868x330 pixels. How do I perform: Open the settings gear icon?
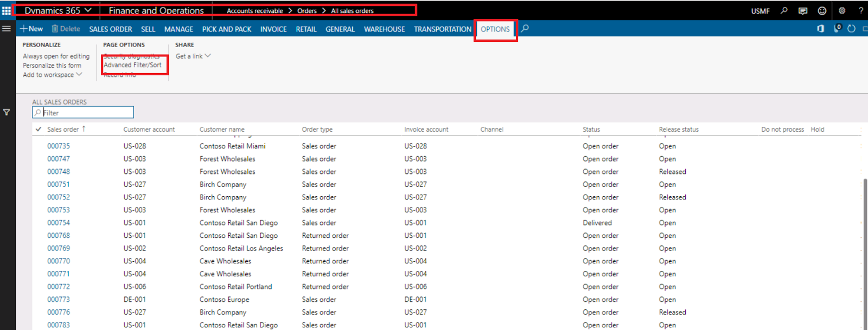(842, 10)
